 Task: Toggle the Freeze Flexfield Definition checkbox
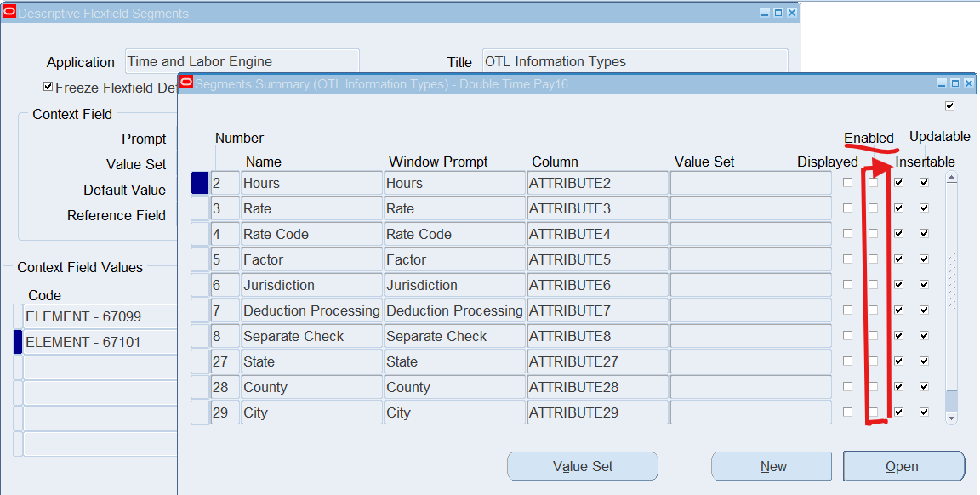[48, 88]
